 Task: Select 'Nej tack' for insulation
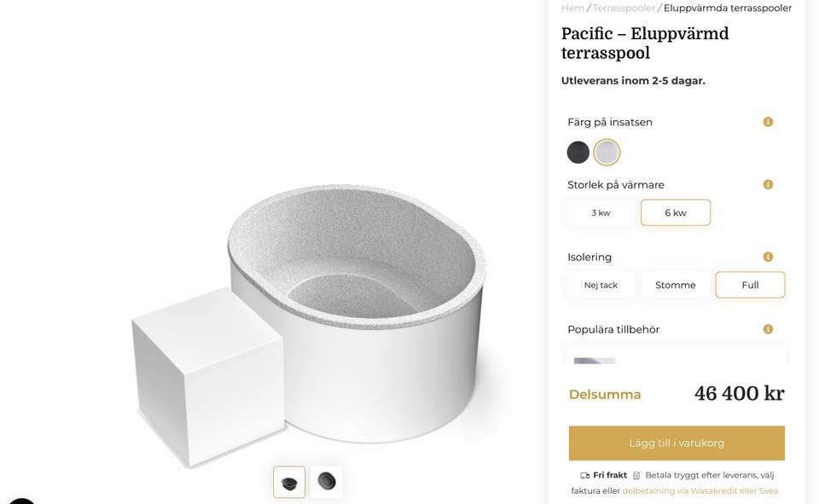(601, 285)
